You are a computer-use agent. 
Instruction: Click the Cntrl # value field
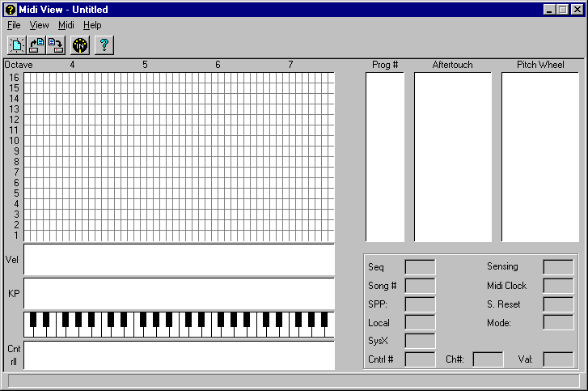pyautogui.click(x=420, y=359)
